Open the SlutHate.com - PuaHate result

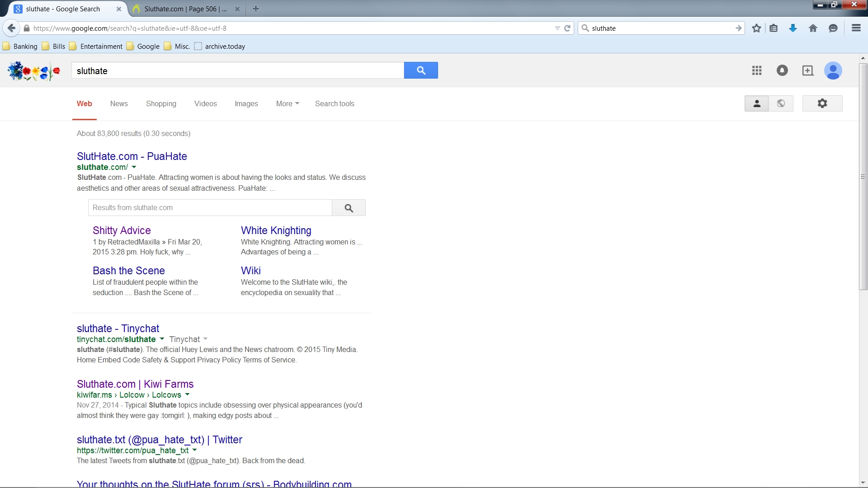pyautogui.click(x=132, y=156)
